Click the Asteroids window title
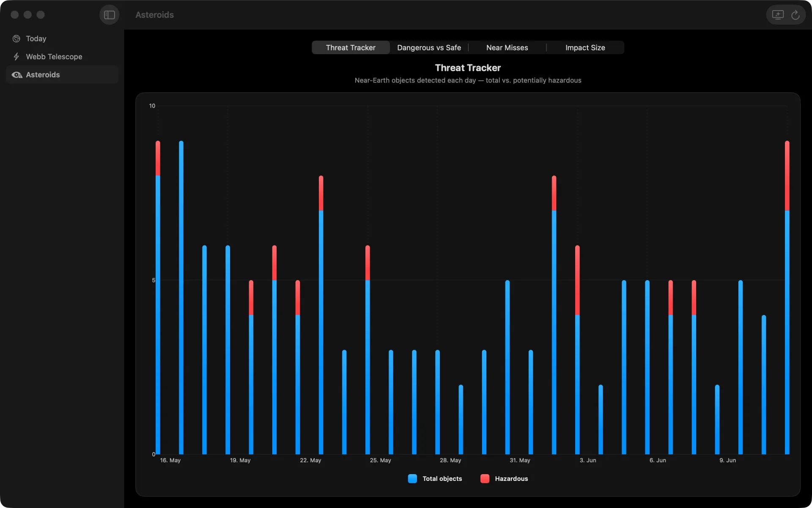Screen dimensions: 812x508 (x=154, y=15)
